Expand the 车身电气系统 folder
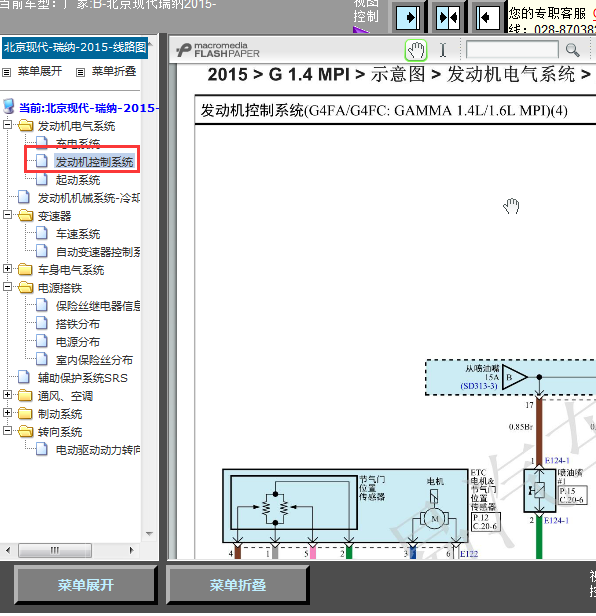 (x=7, y=268)
